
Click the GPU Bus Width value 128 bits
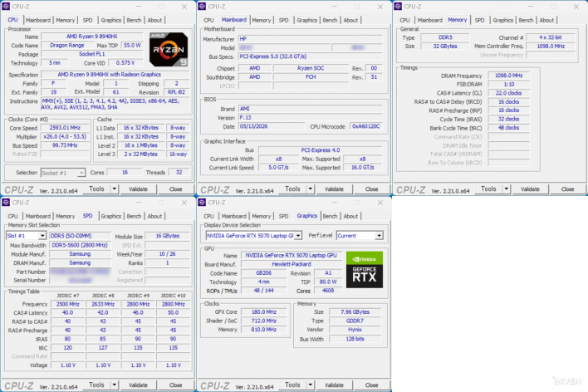(355, 338)
